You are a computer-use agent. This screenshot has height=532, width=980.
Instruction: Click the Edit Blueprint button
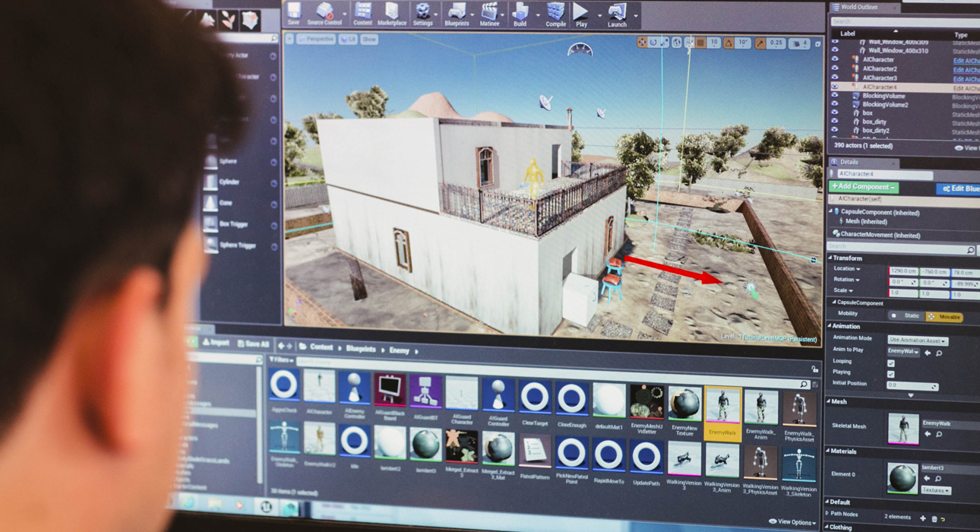[x=959, y=188]
